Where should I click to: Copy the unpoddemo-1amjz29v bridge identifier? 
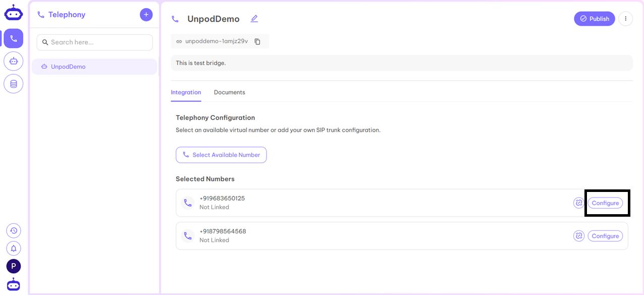tap(257, 41)
